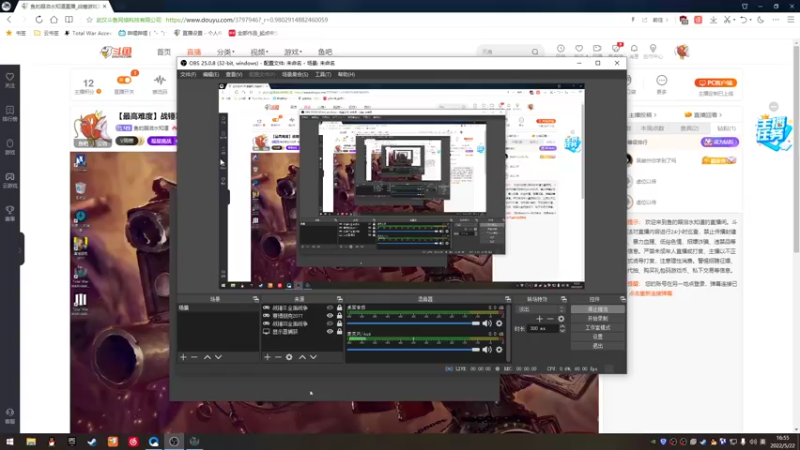Open desktop audio settings gear in mixer
Image resolution: width=800 pixels, height=450 pixels.
click(499, 323)
